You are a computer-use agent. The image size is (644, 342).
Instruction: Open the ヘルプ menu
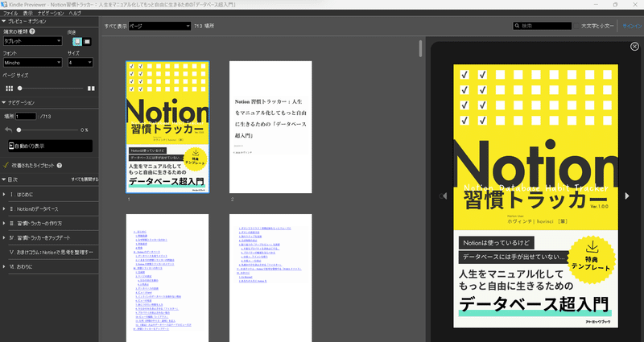(x=75, y=13)
